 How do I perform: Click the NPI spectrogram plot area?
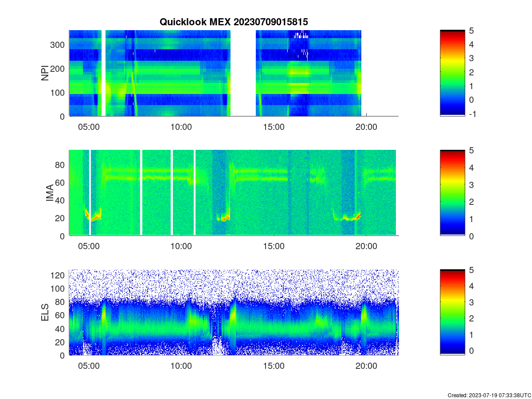coord(234,73)
